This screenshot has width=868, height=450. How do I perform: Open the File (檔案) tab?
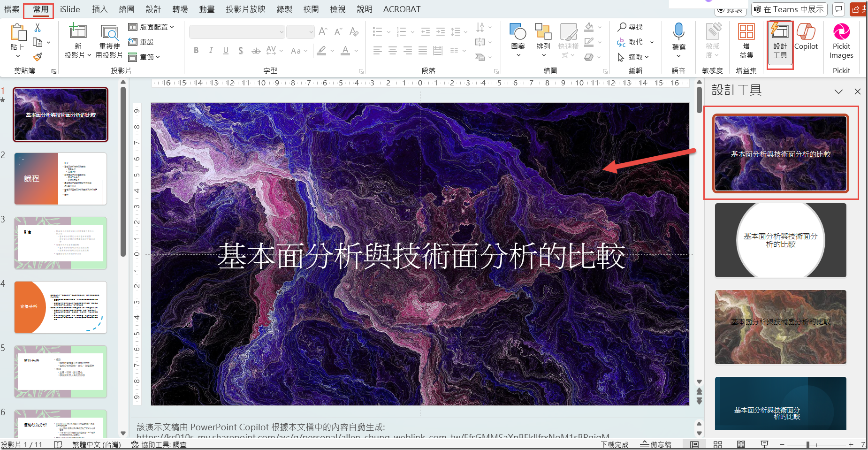(12, 9)
